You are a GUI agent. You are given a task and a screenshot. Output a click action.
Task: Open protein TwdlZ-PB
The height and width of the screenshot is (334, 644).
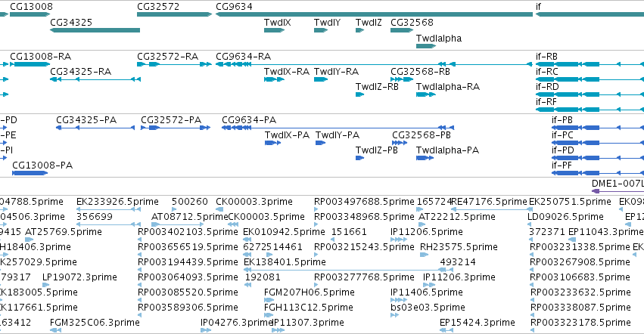pos(377,150)
